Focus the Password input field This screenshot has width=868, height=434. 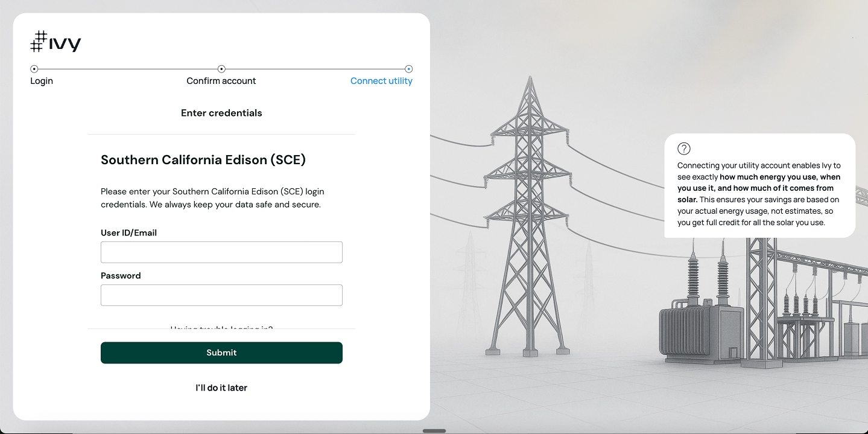(221, 295)
